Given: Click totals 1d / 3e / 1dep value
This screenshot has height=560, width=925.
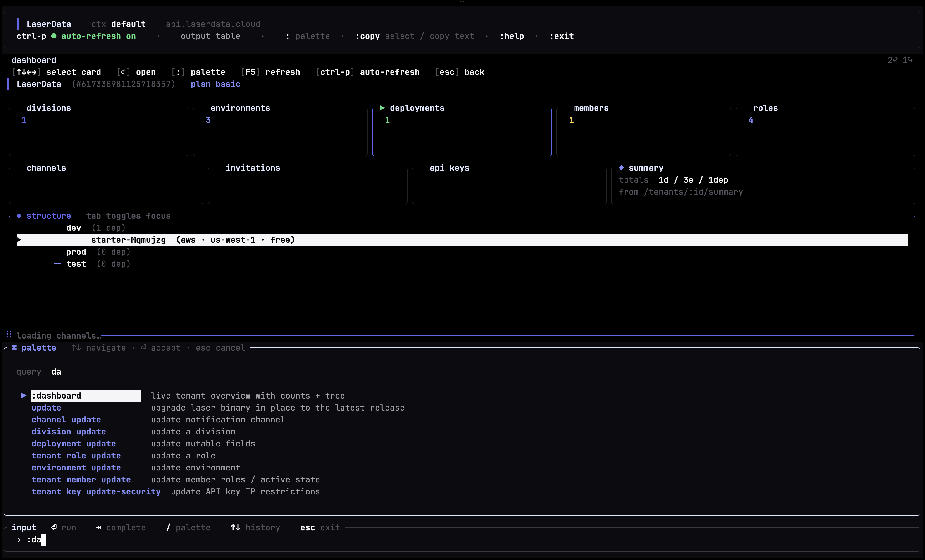Looking at the screenshot, I should (x=693, y=180).
